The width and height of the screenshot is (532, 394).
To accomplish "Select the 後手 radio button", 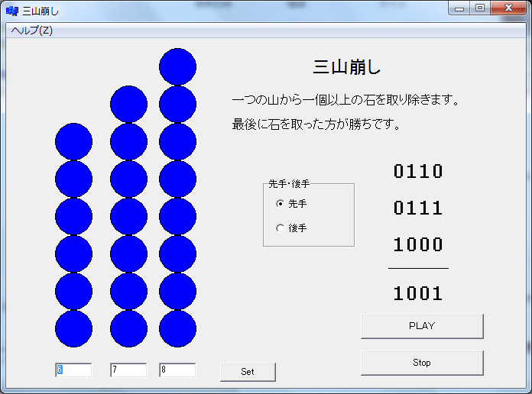I will (x=291, y=228).
